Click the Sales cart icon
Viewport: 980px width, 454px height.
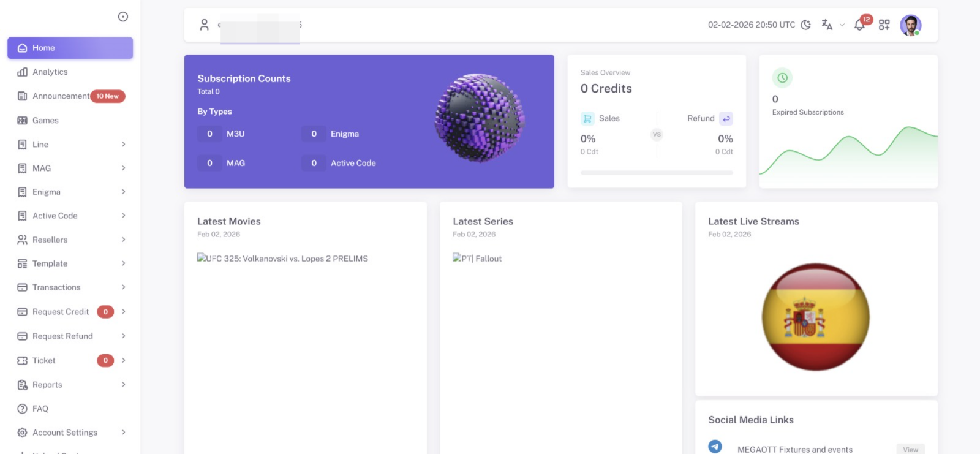pos(587,118)
